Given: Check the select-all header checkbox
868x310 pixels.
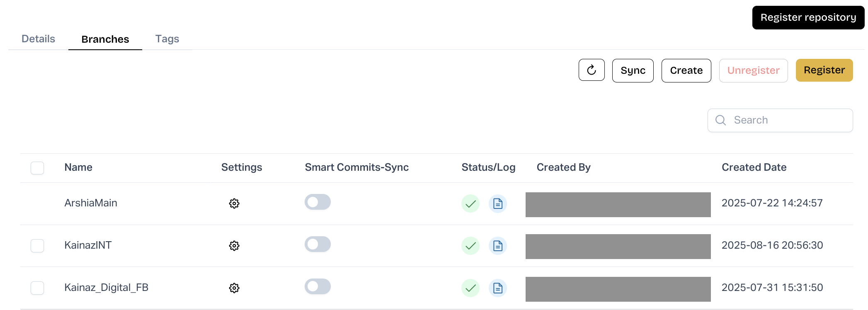Looking at the screenshot, I should pyautogui.click(x=37, y=168).
